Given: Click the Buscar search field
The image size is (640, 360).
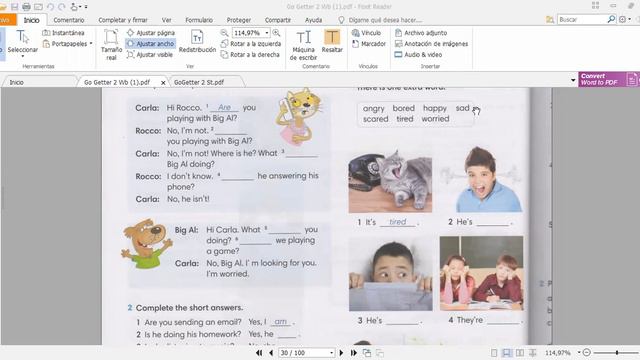Looking at the screenshot, I should click(582, 19).
